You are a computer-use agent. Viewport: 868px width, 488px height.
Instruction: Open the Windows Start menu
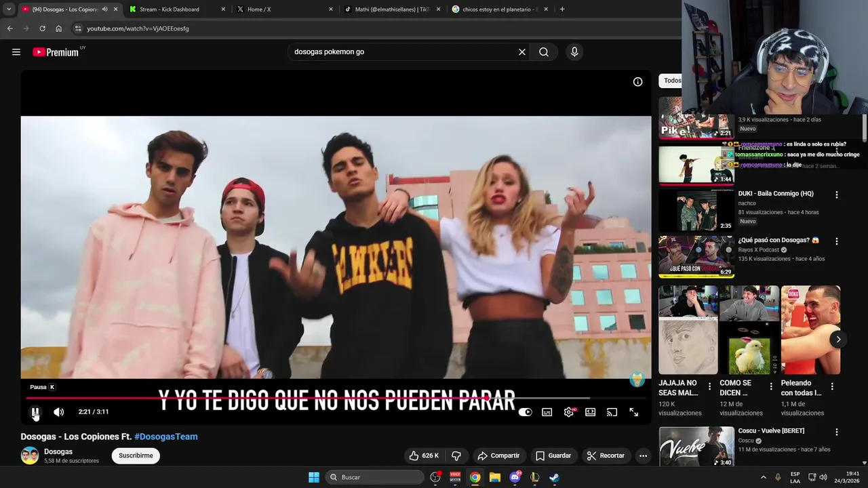(x=314, y=477)
